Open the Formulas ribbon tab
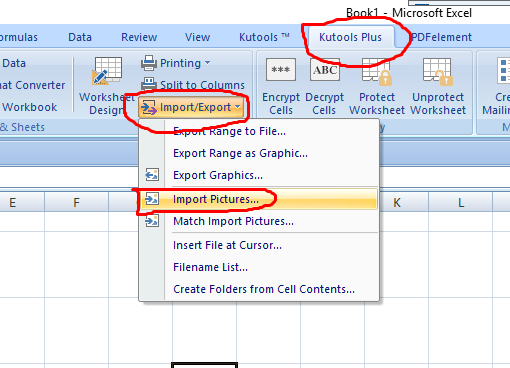The image size is (510, 368). [x=19, y=37]
